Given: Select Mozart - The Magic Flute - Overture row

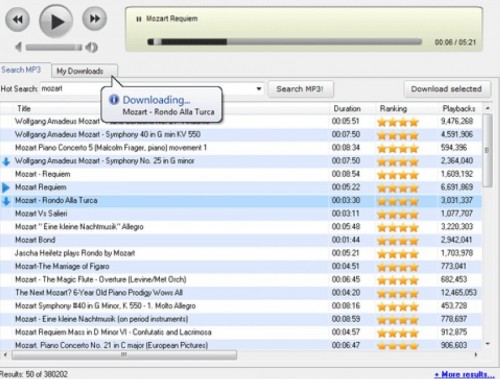Looking at the screenshot, I should click(x=241, y=279).
